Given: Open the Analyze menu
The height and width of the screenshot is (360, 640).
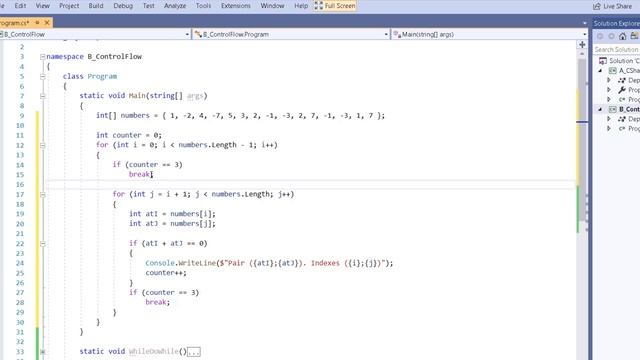Looking at the screenshot, I should click(x=175, y=6).
